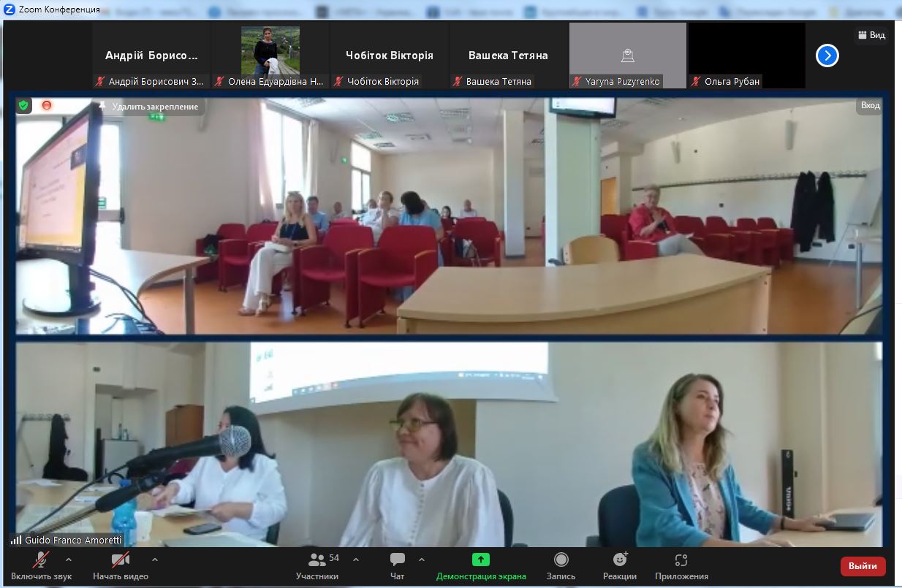This screenshot has width=902, height=588.
Task: Show next participants with blue arrow
Action: click(x=827, y=56)
